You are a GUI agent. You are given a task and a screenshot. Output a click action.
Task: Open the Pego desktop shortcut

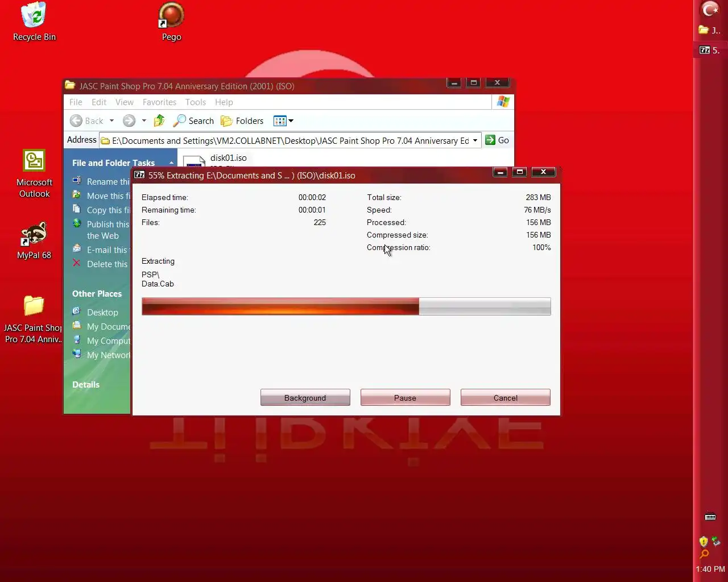click(171, 22)
